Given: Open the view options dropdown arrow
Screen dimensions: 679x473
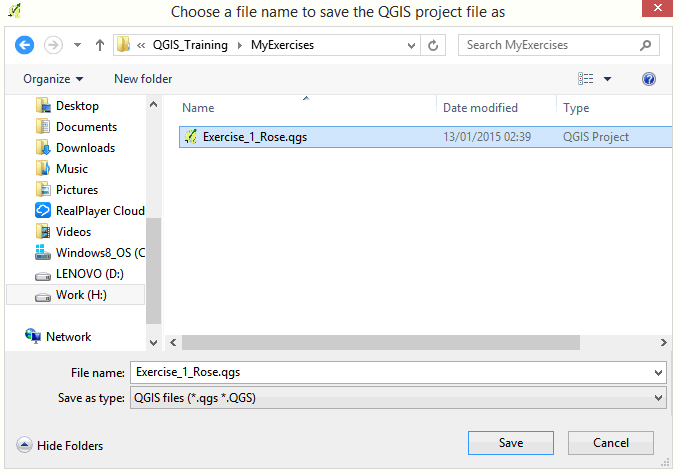Looking at the screenshot, I should pyautogui.click(x=608, y=79).
